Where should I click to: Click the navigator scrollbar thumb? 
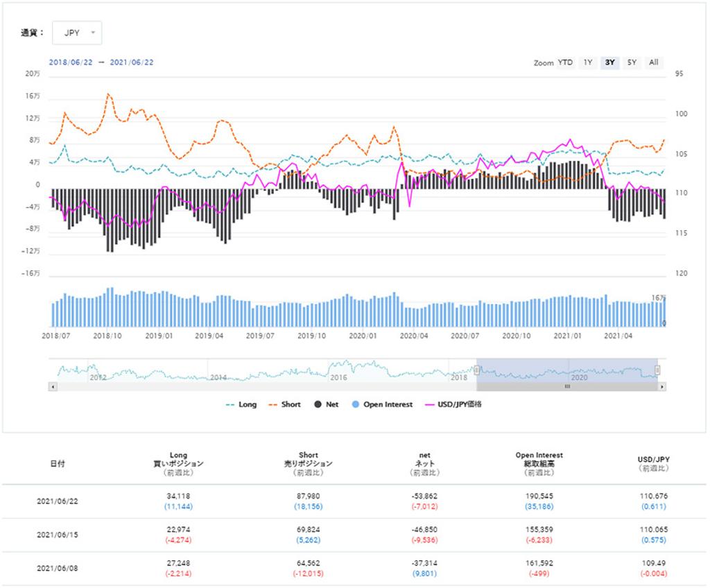[x=567, y=387]
